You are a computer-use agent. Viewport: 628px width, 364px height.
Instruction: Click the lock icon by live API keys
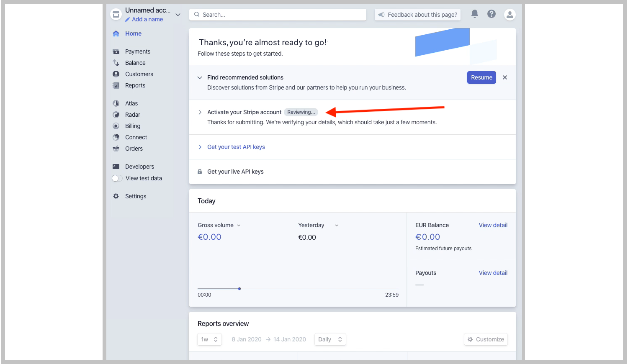pos(200,172)
